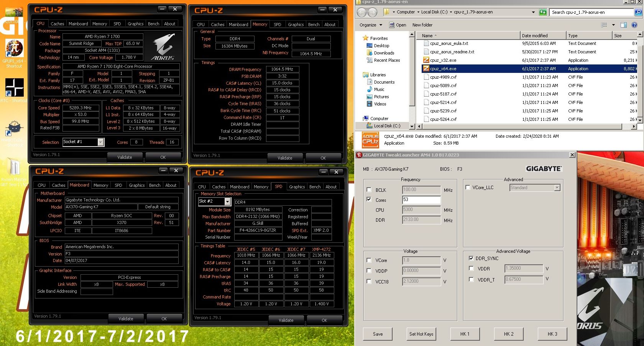The height and width of the screenshot is (346, 644).
Task: Click Validate in the top-left CPU-Z window
Action: click(125, 157)
